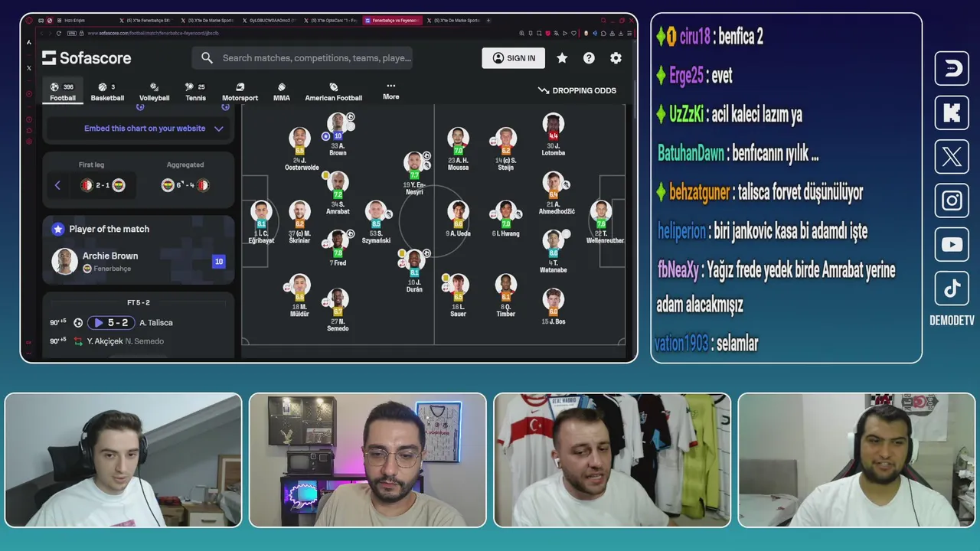Image resolution: width=980 pixels, height=551 pixels.
Task: Select M. Škriniar on the pitch
Action: coord(300,212)
